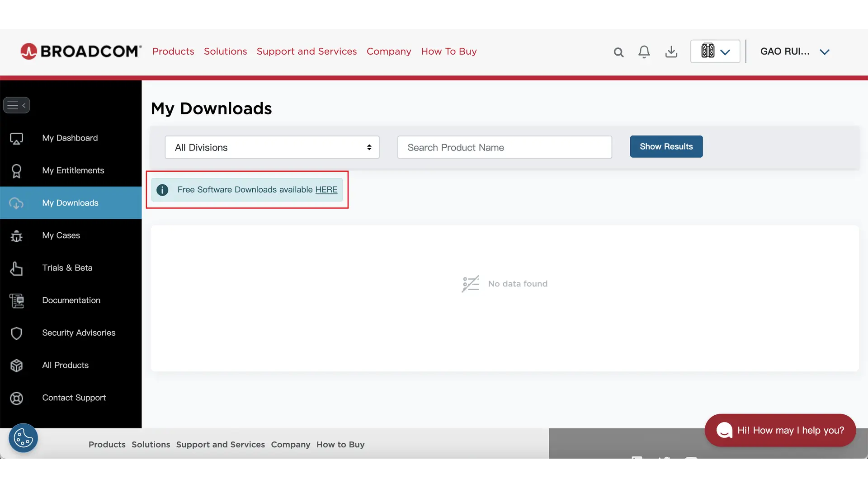Click the My Cases bug icon
Viewport: 868px width, 488px height.
click(17, 236)
